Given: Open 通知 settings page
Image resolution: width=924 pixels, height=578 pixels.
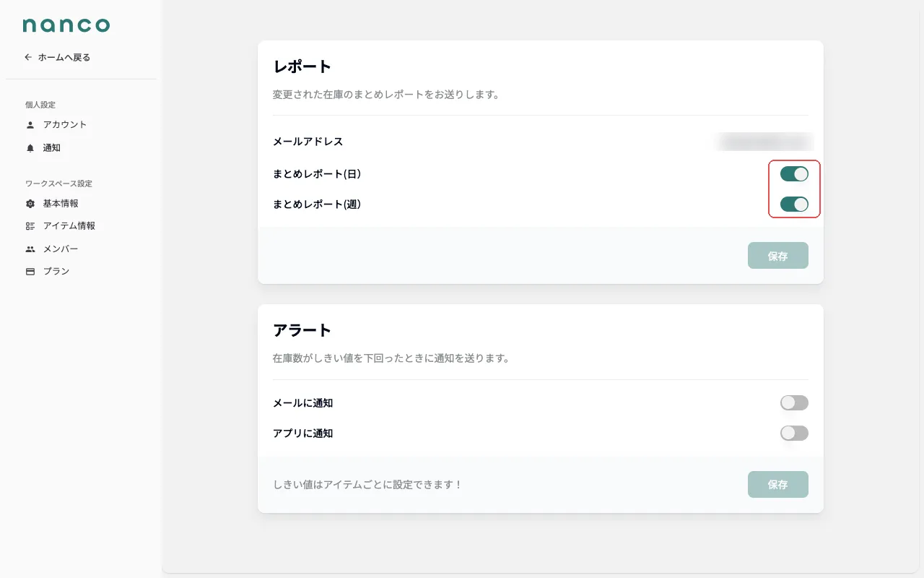Looking at the screenshot, I should pos(52,148).
